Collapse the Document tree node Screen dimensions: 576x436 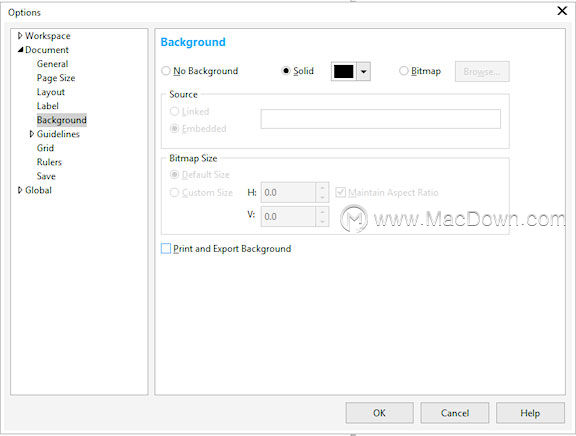coord(21,50)
